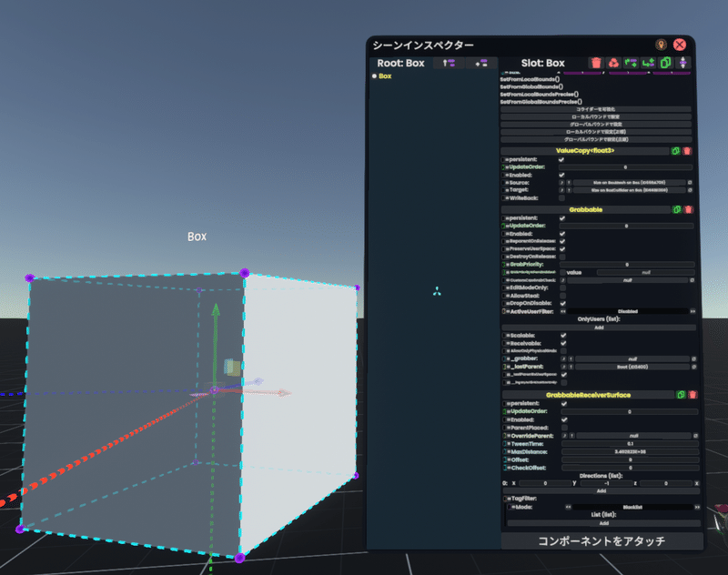Delete the Grabbable component
The width and height of the screenshot is (728, 575).
tap(689, 210)
